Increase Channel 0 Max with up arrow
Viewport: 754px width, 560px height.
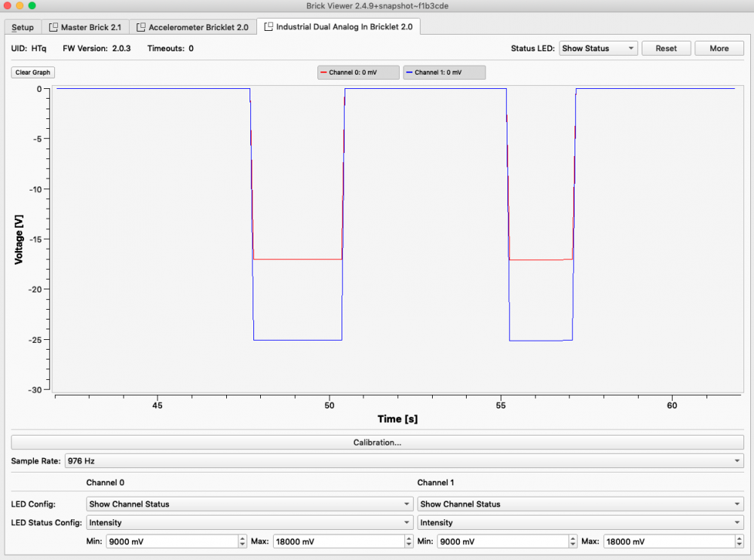click(408, 538)
